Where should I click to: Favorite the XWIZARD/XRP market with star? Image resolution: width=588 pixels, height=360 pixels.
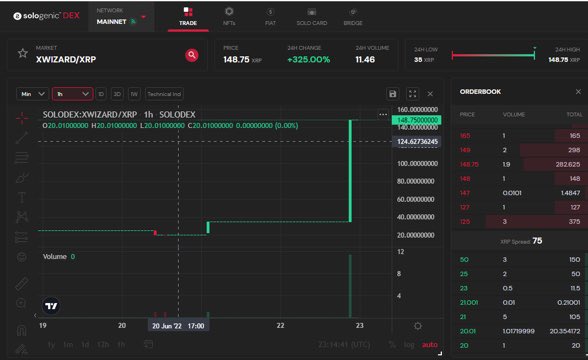[x=22, y=53]
